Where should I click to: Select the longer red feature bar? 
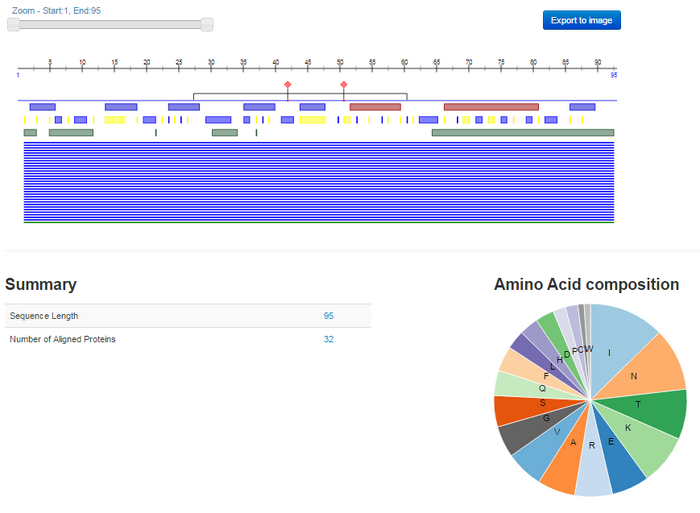click(491, 106)
